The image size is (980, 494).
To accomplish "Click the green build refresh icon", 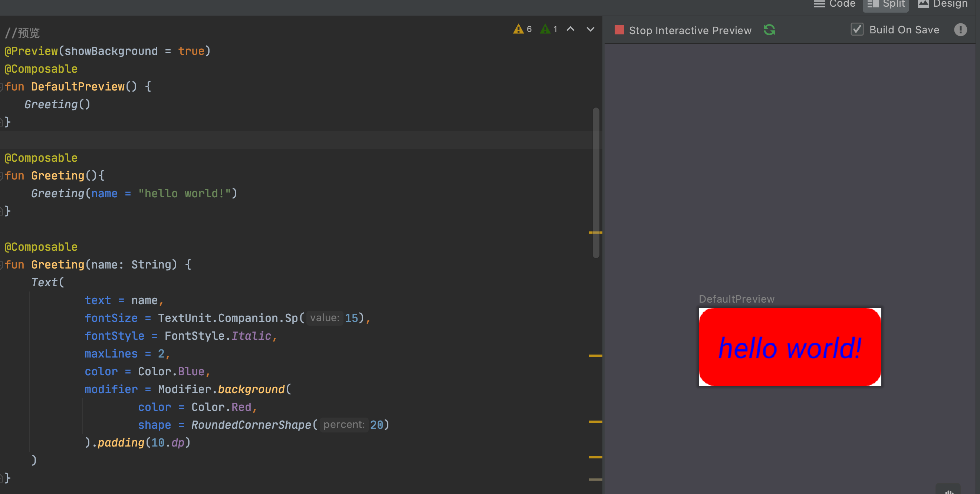I will [769, 30].
